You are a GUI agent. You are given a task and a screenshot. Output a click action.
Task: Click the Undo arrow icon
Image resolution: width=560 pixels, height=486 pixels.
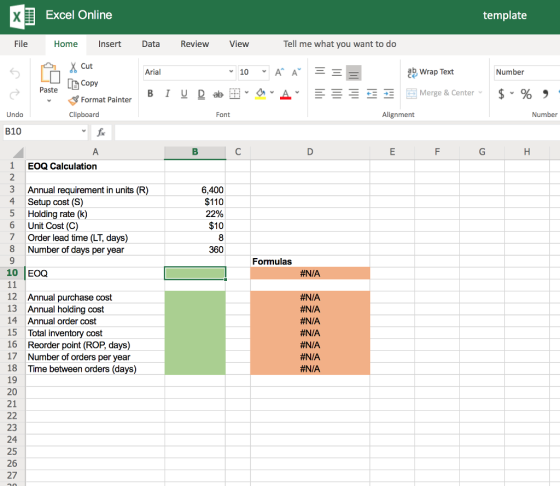click(x=15, y=73)
